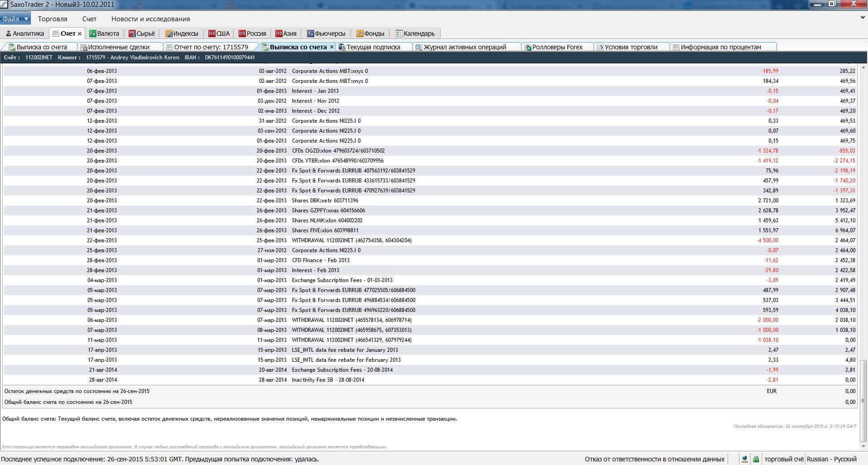Close the Счет workspace tab
This screenshot has height=465, width=868.
click(x=80, y=34)
